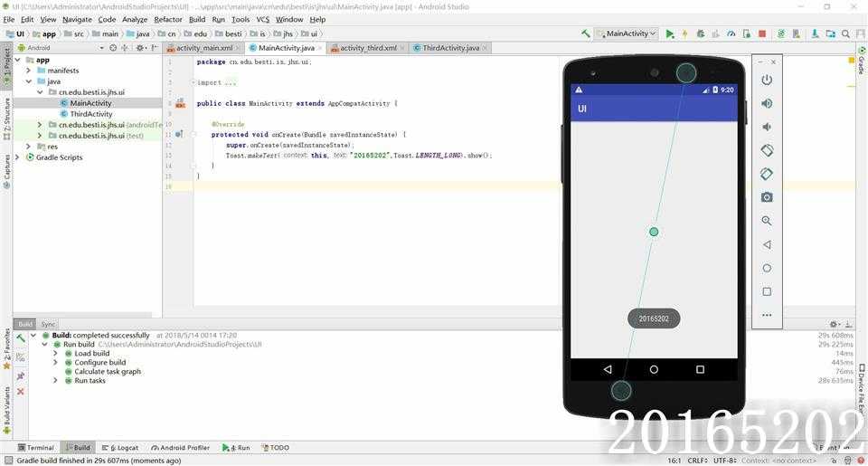The width and height of the screenshot is (868, 466).
Task: Click Scroll from Source target icon in Project panel
Action: point(113,48)
